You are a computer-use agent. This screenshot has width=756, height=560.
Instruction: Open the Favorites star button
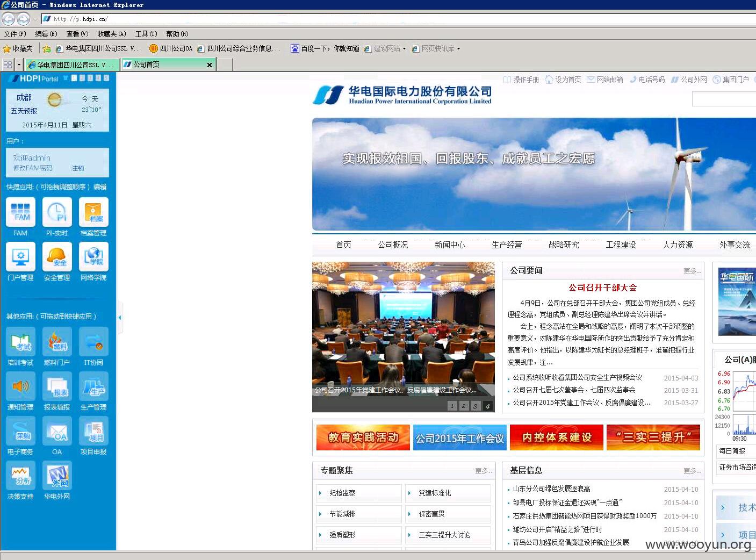point(18,48)
